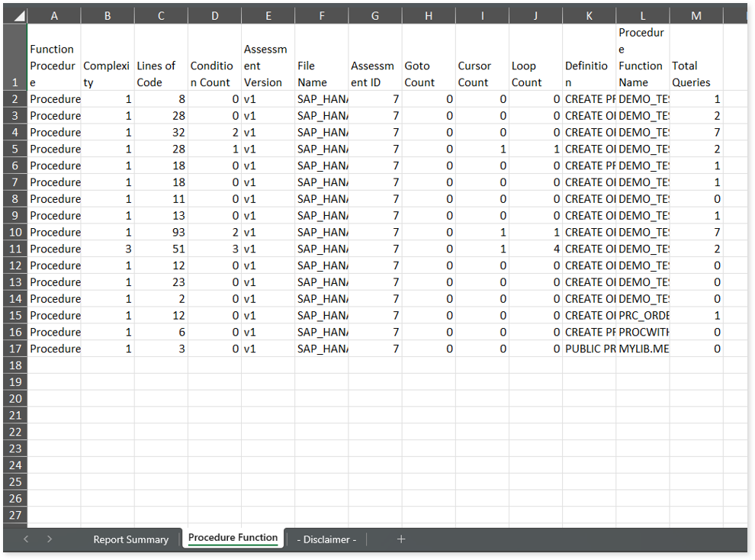Screen dimensions: 755x560
Task: Click the Loop Count cell showing 4
Action: 535,249
